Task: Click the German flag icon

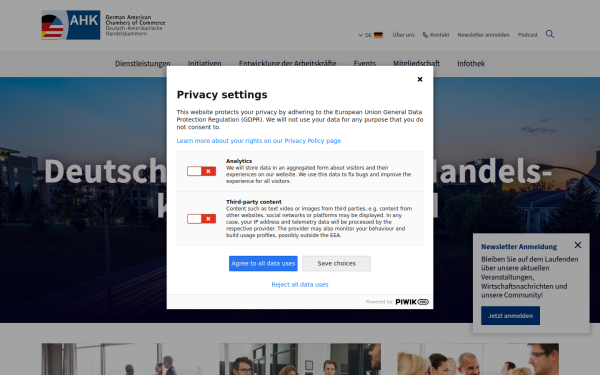Action: (378, 35)
